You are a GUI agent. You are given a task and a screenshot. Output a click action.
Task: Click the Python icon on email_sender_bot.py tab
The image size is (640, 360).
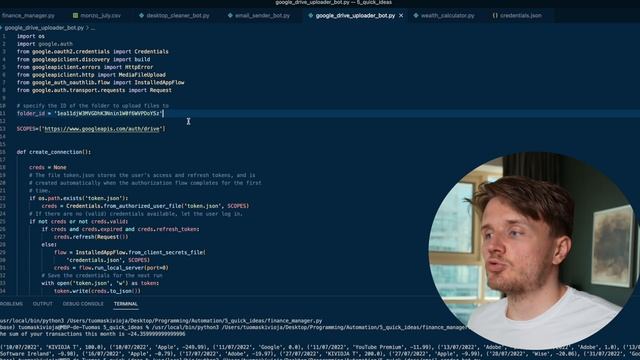[230, 16]
